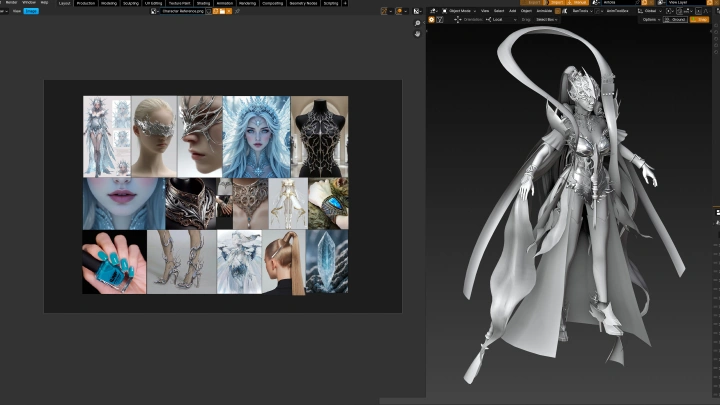Viewport: 720px width, 405px height.
Task: Open the 3D viewport Add menu
Action: 512,11
